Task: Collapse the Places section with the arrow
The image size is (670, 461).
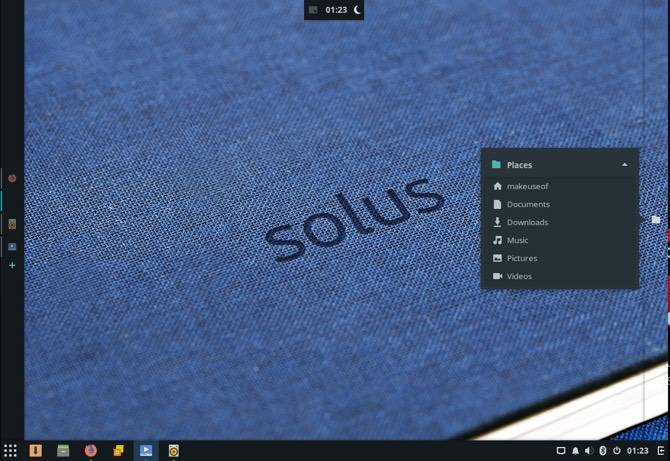Action: (x=625, y=164)
